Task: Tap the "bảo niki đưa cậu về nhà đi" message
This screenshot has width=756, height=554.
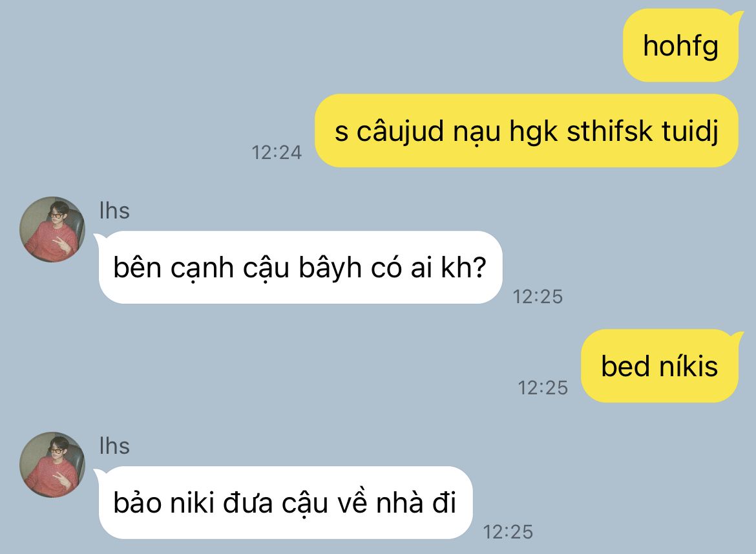Action: point(284,502)
